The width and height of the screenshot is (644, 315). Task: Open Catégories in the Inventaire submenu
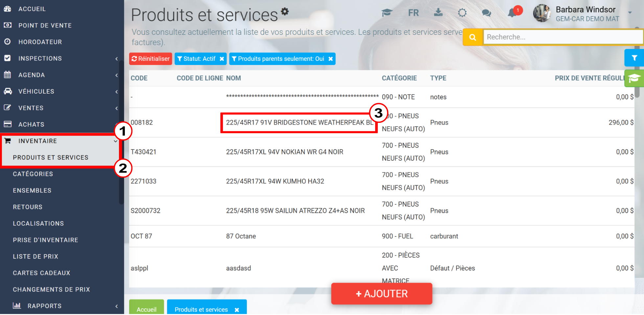[33, 174]
